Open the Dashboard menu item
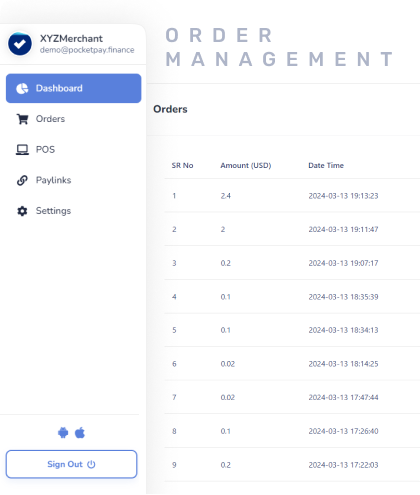This screenshot has width=420, height=495. pyautogui.click(x=74, y=88)
